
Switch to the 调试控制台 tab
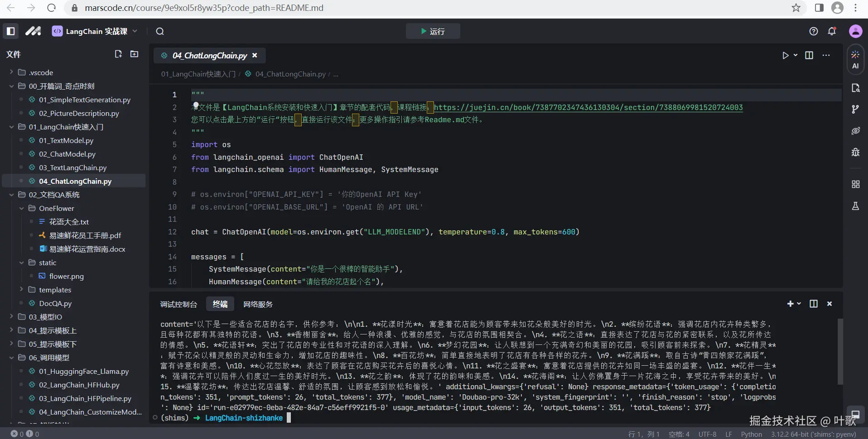(x=178, y=304)
